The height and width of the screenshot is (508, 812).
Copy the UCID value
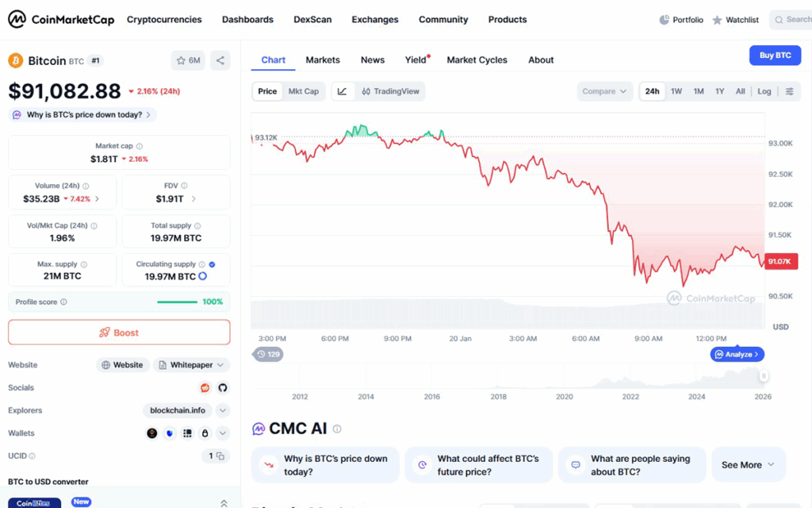point(216,456)
